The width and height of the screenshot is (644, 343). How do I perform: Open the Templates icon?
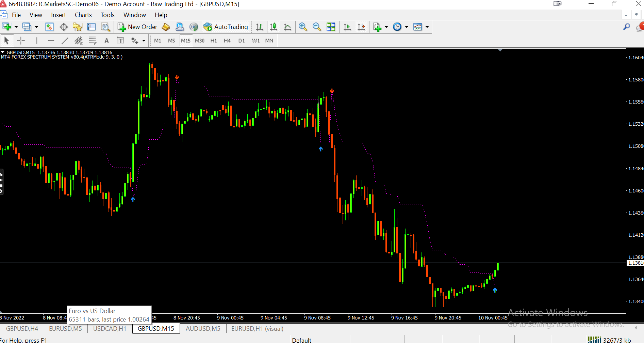tap(418, 27)
